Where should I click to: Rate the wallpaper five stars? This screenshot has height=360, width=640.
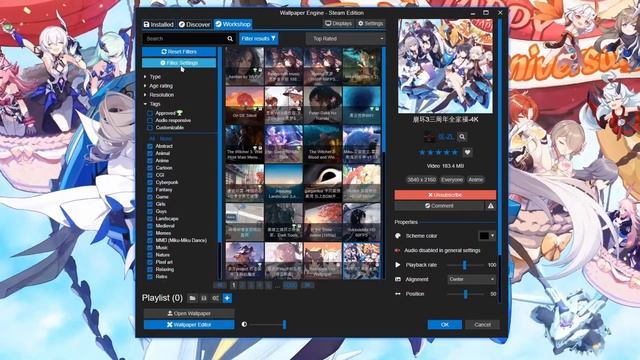[x=454, y=152]
